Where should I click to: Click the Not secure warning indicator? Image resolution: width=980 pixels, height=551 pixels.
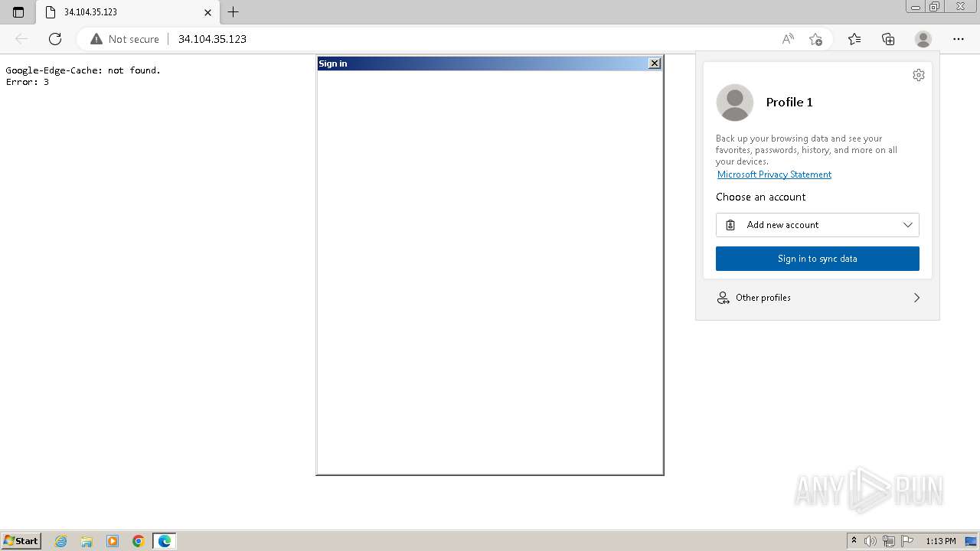pyautogui.click(x=125, y=39)
